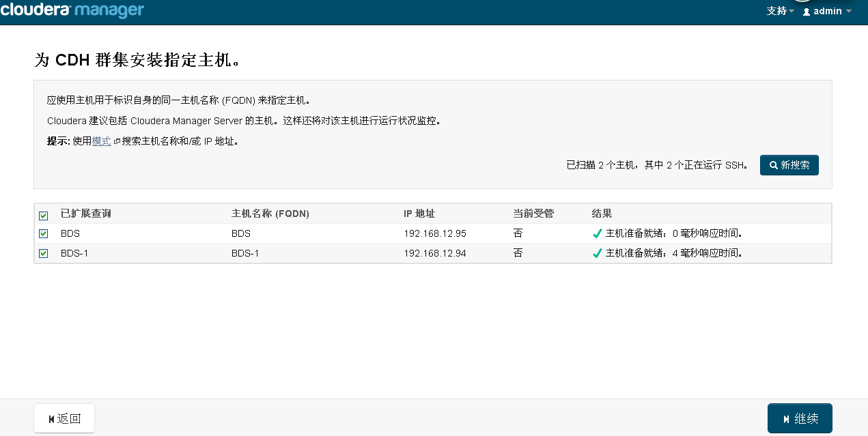
Task: Toggle the select-all hosts checkbox in header
Action: coord(44,216)
